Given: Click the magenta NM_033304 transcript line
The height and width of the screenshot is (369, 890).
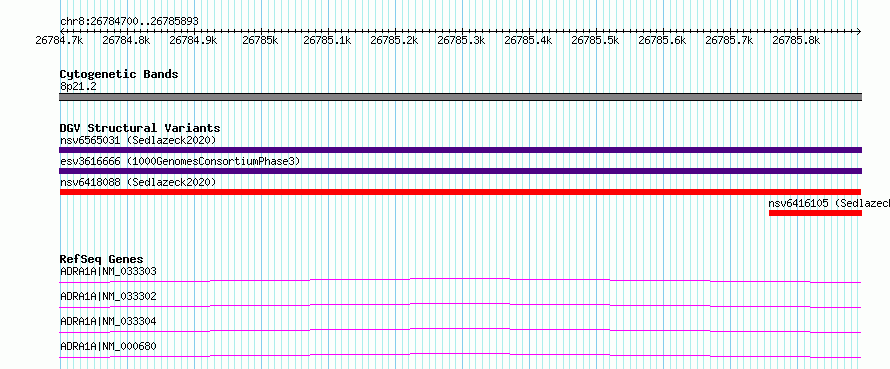Looking at the screenshot, I should click(x=460, y=328).
